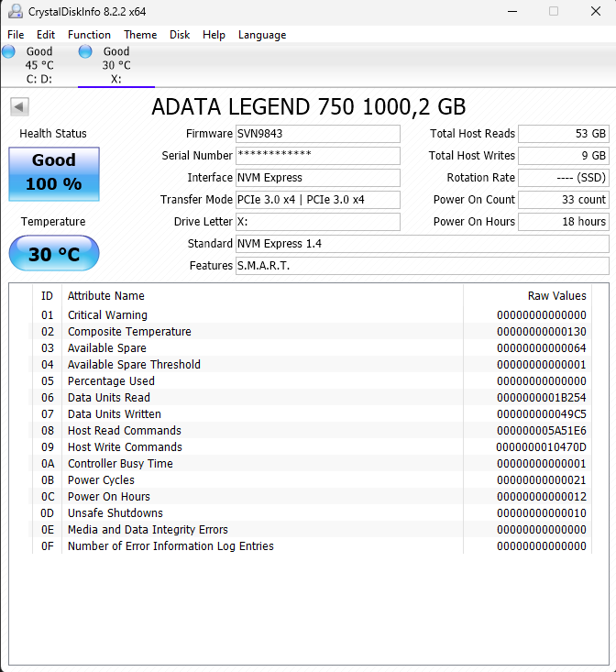Open the Language menu
Screen dimensions: 616x672
point(262,35)
